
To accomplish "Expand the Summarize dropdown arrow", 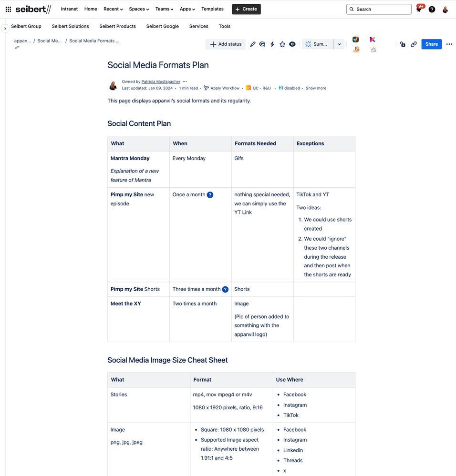I will click(x=339, y=44).
